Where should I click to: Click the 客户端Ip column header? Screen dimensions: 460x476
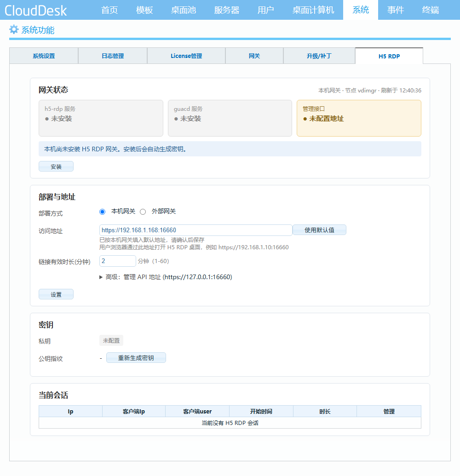[133, 411]
